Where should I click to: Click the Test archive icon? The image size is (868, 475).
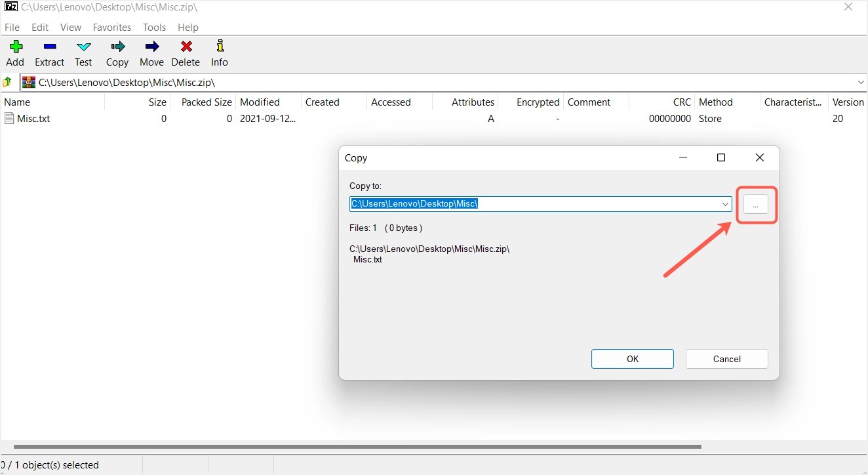pyautogui.click(x=83, y=52)
